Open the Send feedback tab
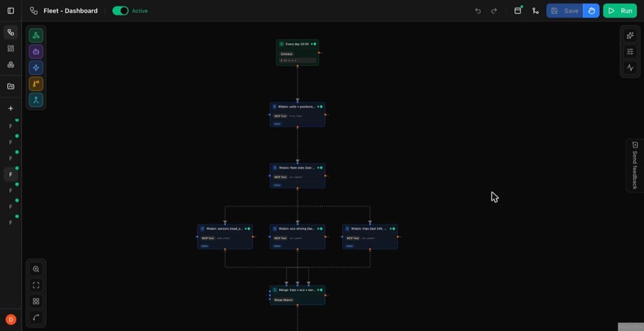Screen dimensions: 644x331 click(634, 165)
